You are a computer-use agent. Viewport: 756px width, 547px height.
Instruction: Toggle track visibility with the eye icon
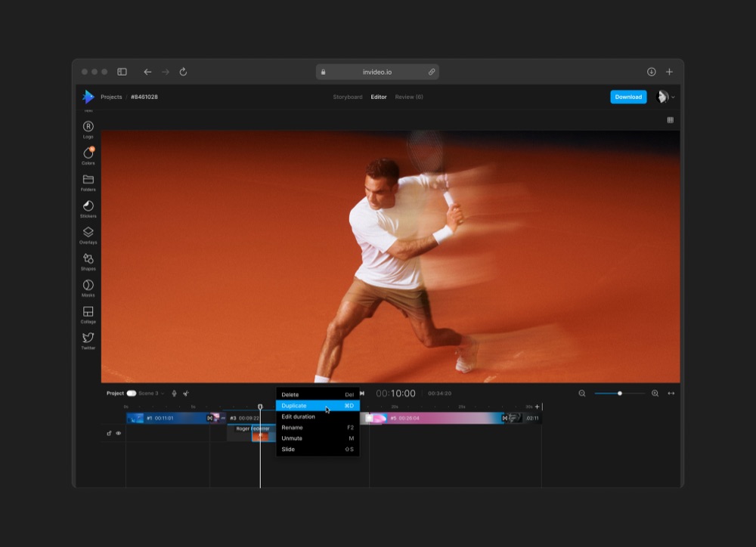tap(119, 433)
